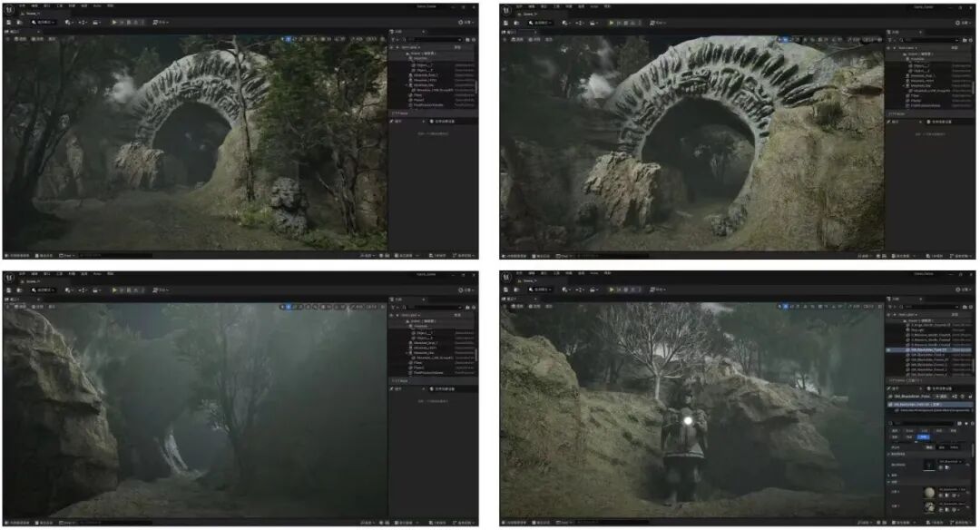
Task: Open the Content Drawer in close-up arch status bar
Action: pyautogui.click(x=513, y=256)
